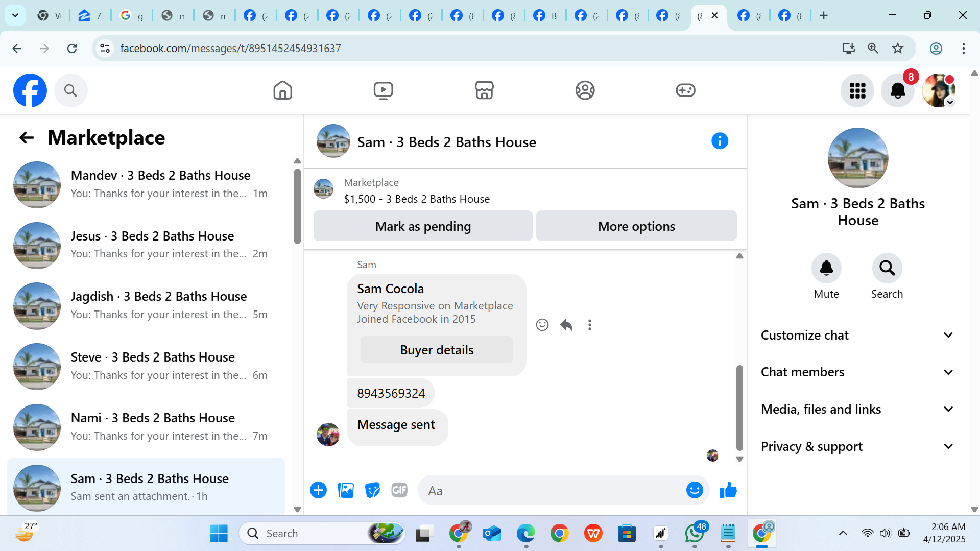Reload the page
This screenshot has height=551, width=980.
click(72, 48)
